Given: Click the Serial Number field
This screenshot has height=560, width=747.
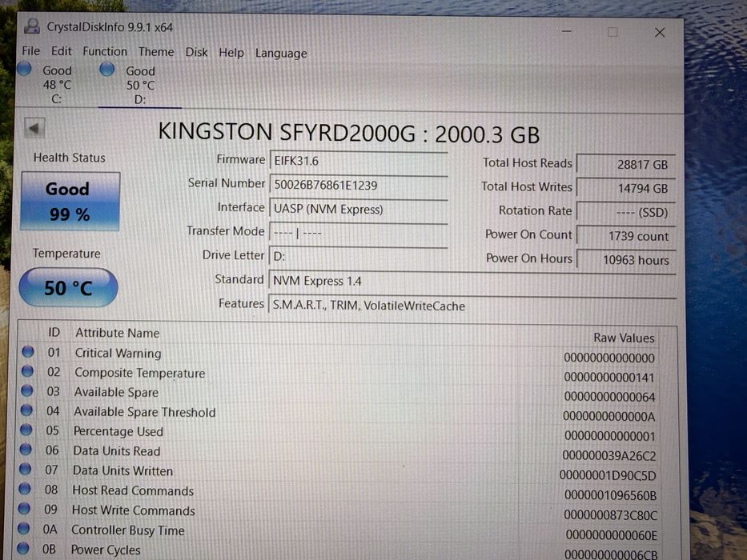Looking at the screenshot, I should click(x=358, y=185).
